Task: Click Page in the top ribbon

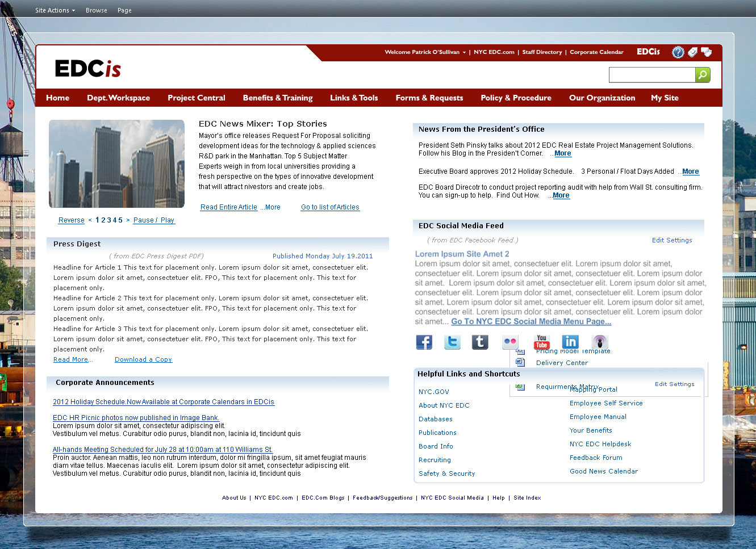Action: coord(124,10)
